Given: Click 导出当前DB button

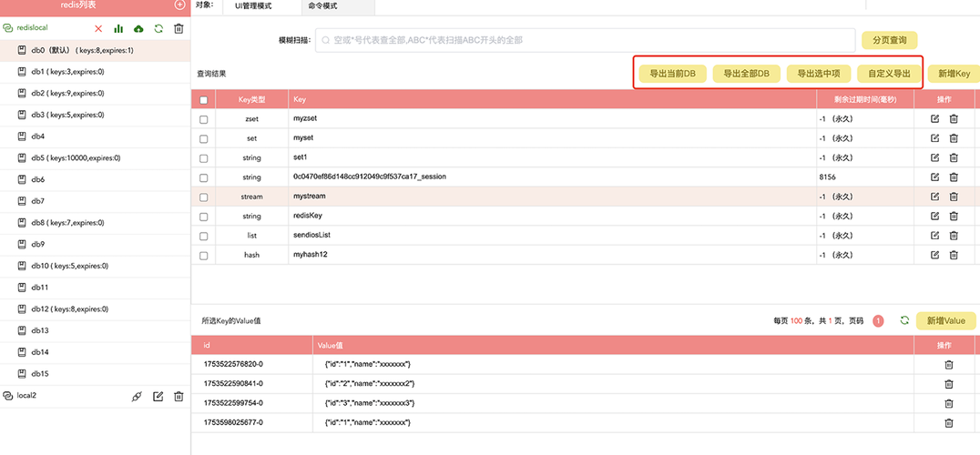Looking at the screenshot, I should tap(673, 74).
